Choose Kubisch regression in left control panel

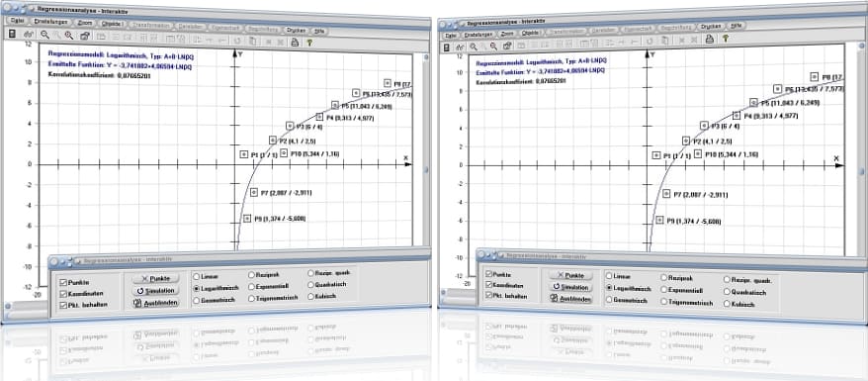310,296
